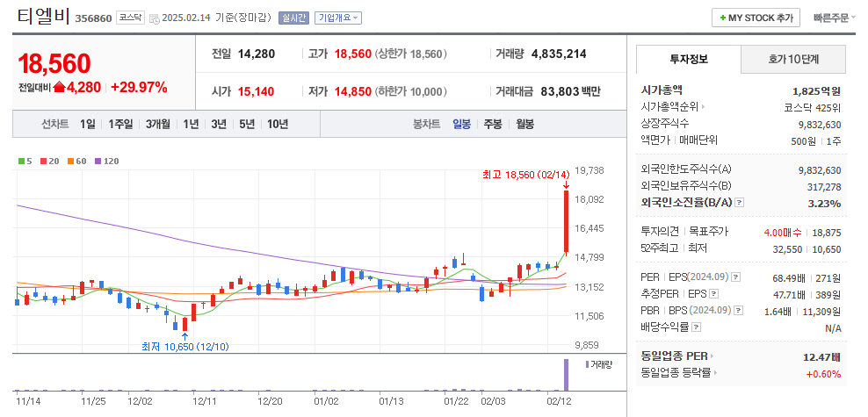This screenshot has width=868, height=417.
Task: Open help icon beside 배당수익률
Action: tap(696, 327)
